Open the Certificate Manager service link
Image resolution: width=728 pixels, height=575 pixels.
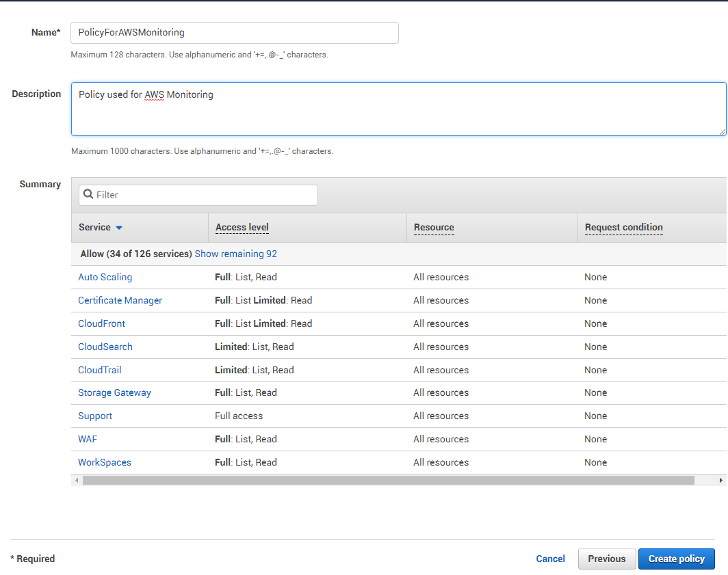coord(120,300)
